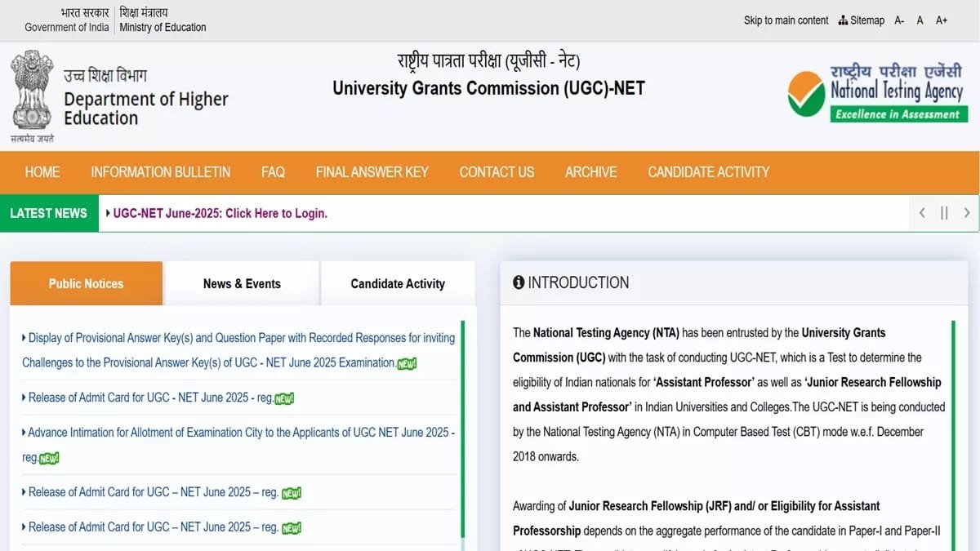Go to the Candidate Activity menu item
Image resolution: width=980 pixels, height=551 pixels.
(708, 172)
